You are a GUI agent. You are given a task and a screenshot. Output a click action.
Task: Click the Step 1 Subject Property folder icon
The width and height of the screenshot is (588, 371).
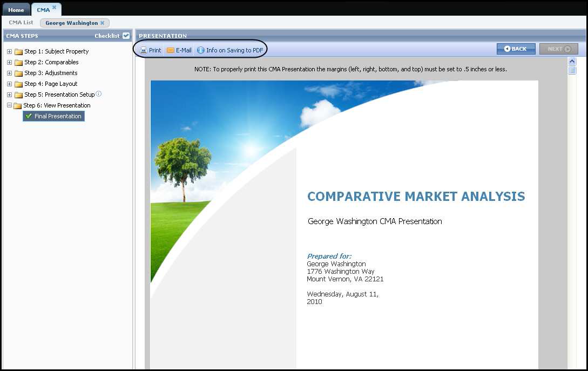tap(18, 52)
